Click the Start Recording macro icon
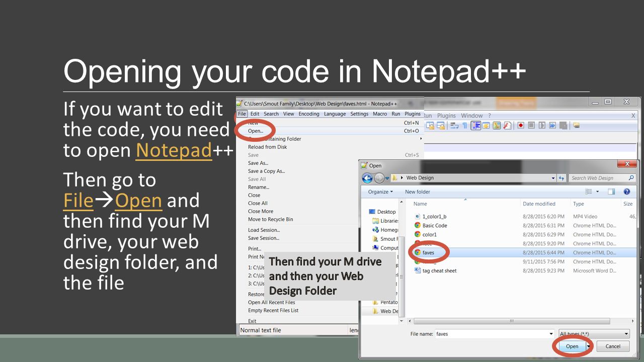The image size is (644, 362). pos(521,126)
